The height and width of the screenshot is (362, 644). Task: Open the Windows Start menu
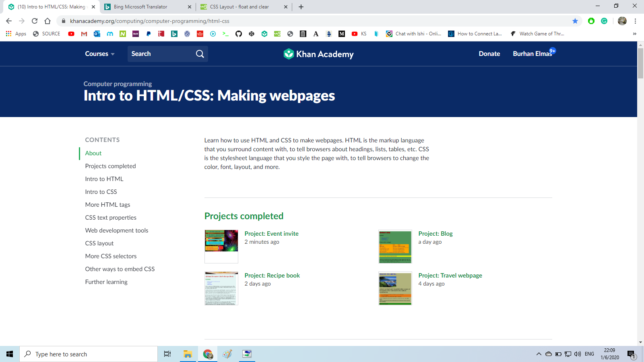(x=10, y=354)
